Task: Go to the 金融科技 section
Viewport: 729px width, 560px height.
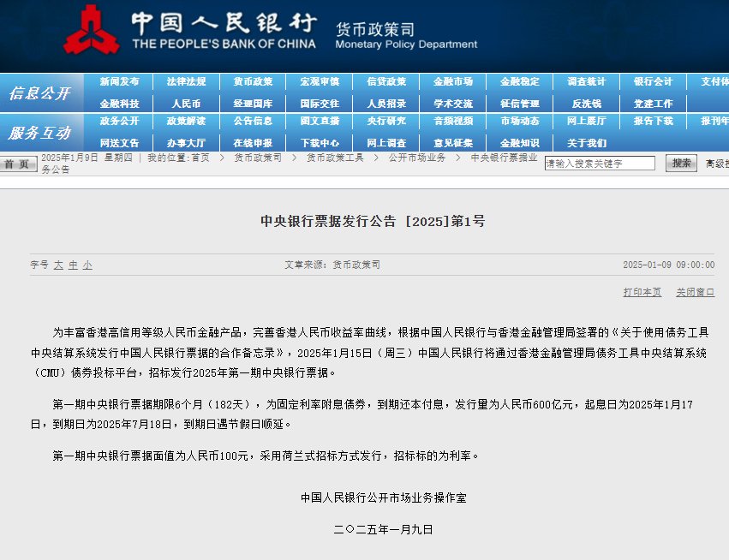Action: (119, 104)
